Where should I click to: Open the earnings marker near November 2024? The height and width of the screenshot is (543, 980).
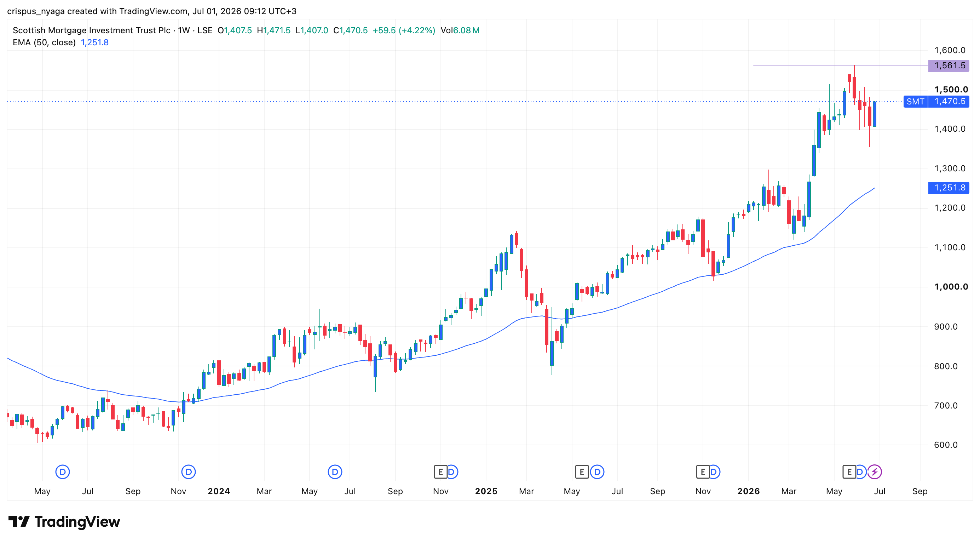440,472
